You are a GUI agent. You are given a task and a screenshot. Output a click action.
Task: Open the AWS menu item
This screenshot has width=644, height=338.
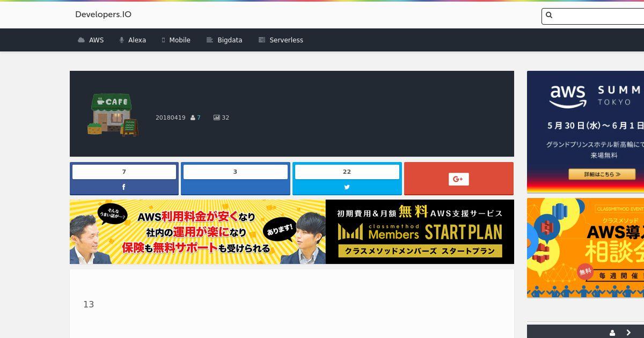[x=91, y=40]
